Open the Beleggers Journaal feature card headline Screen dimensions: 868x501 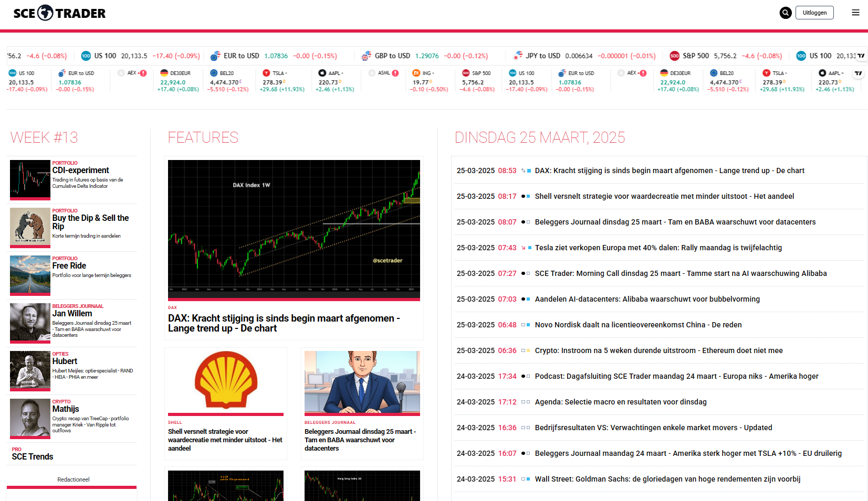click(360, 440)
